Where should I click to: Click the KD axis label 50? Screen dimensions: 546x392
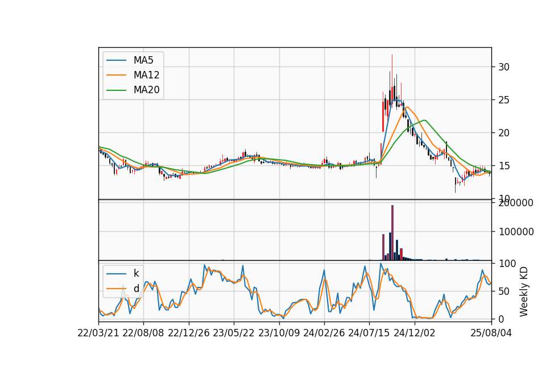pyautogui.click(x=504, y=291)
